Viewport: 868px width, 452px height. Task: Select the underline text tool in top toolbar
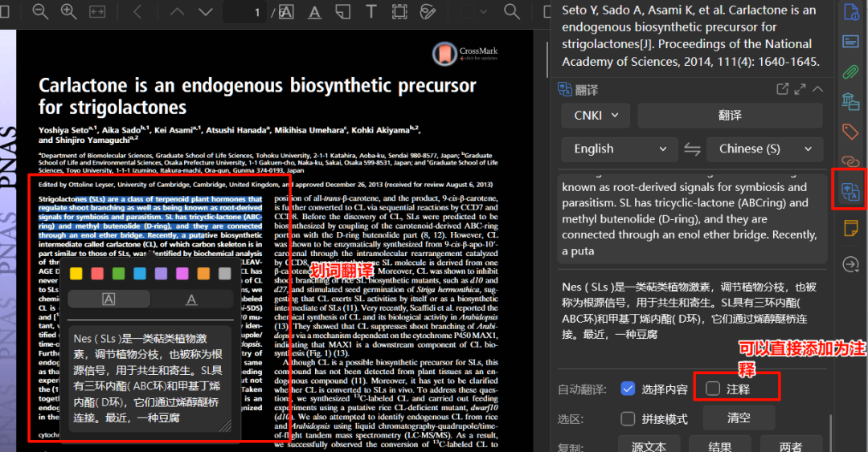[x=314, y=11]
